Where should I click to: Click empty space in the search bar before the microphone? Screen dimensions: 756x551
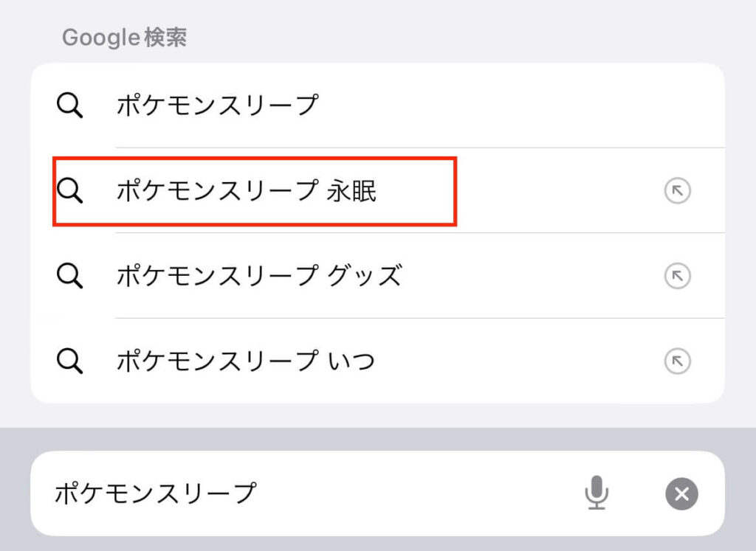[x=413, y=493]
